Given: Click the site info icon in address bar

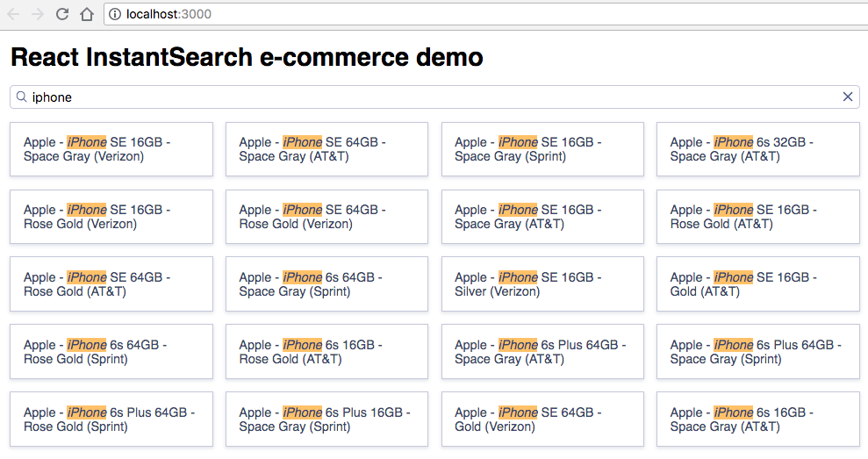Looking at the screenshot, I should 115,14.
